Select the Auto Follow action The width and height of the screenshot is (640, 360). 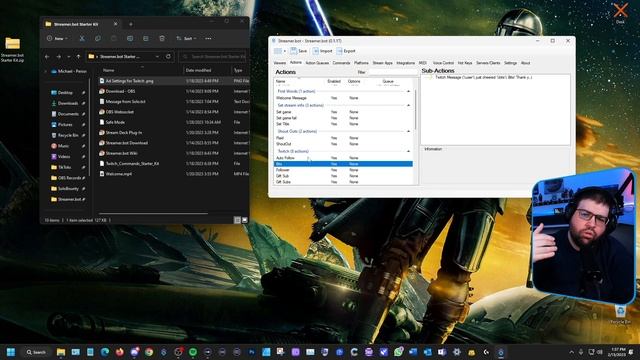click(x=343, y=158)
